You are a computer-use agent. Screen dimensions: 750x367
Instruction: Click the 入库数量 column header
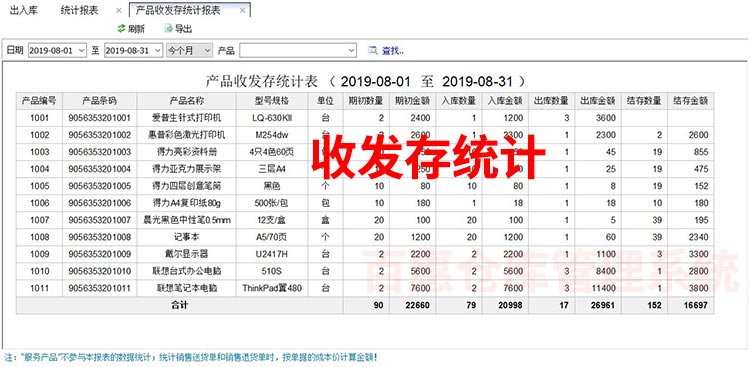click(x=459, y=101)
